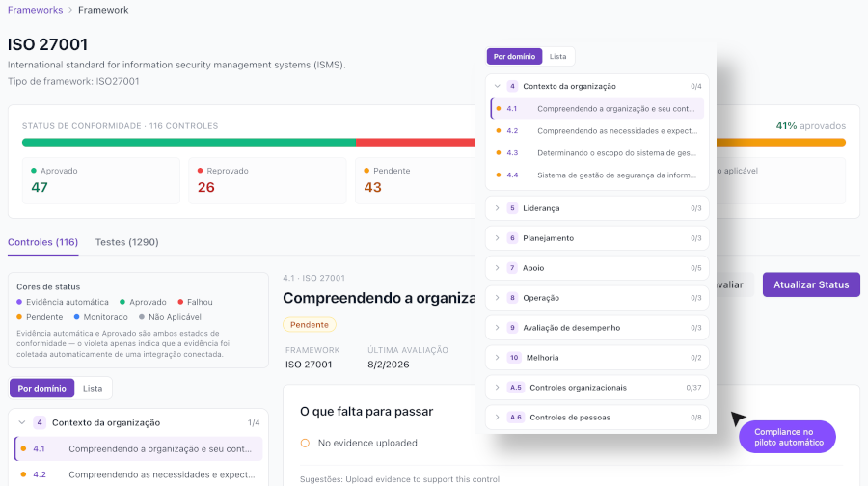Expand the Controles organizacionais chevron
The height and width of the screenshot is (486, 868).
[497, 388]
